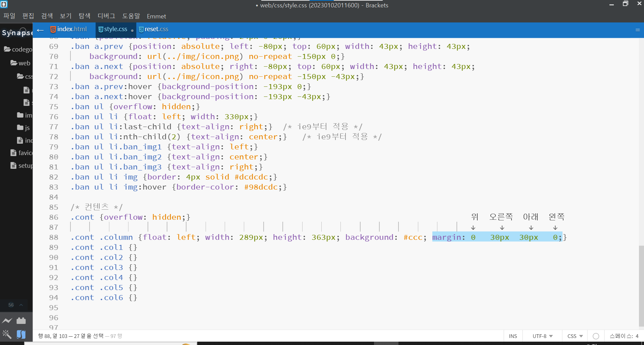Open the 디버그 menu
Viewport: 644px width, 345px height.
[106, 16]
